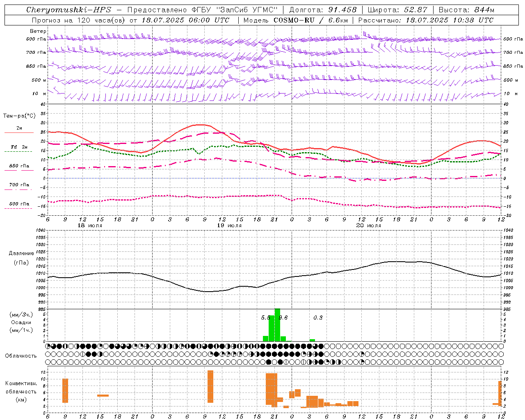This screenshot has width=525, height=420.
Task: Click the 'Широта: 52.87' latitude value
Action: tap(397, 10)
